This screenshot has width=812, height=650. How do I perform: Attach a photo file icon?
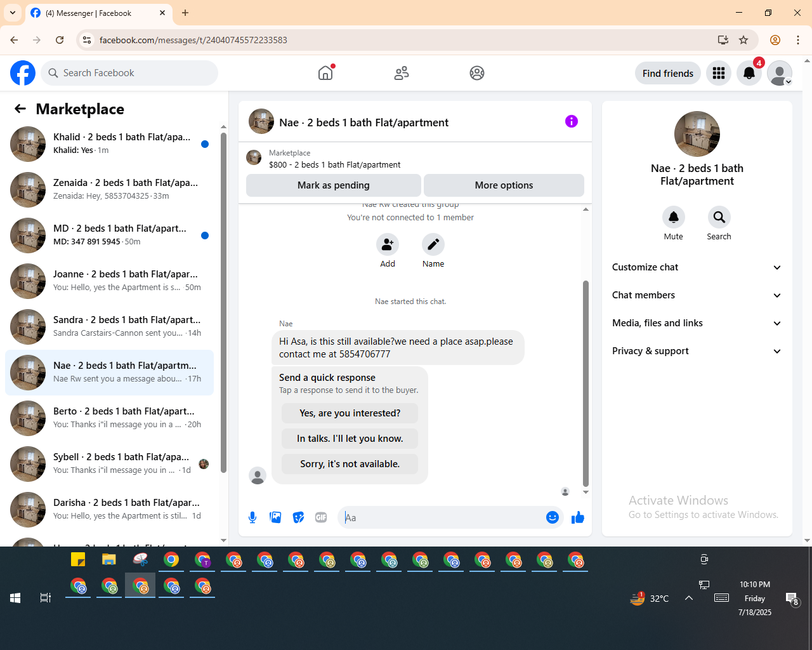pyautogui.click(x=275, y=517)
